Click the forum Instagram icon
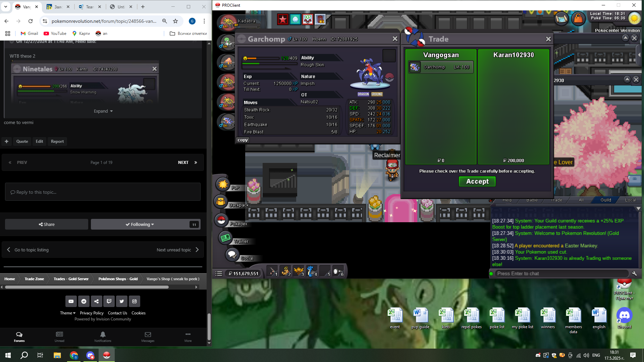The height and width of the screenshot is (362, 644). click(135, 301)
